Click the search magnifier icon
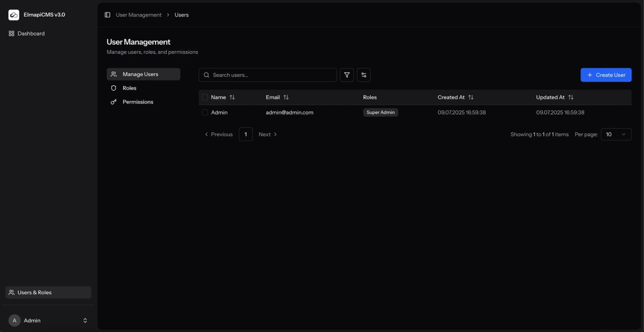 point(207,75)
